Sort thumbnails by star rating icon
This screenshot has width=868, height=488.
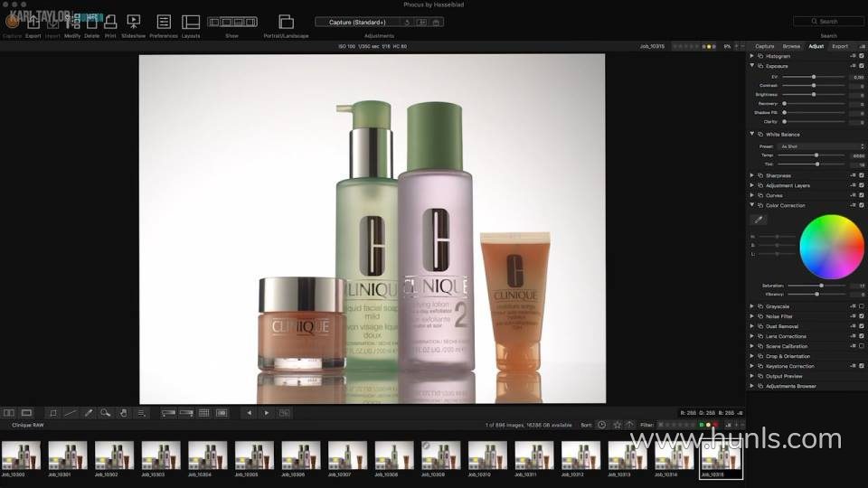click(x=618, y=425)
